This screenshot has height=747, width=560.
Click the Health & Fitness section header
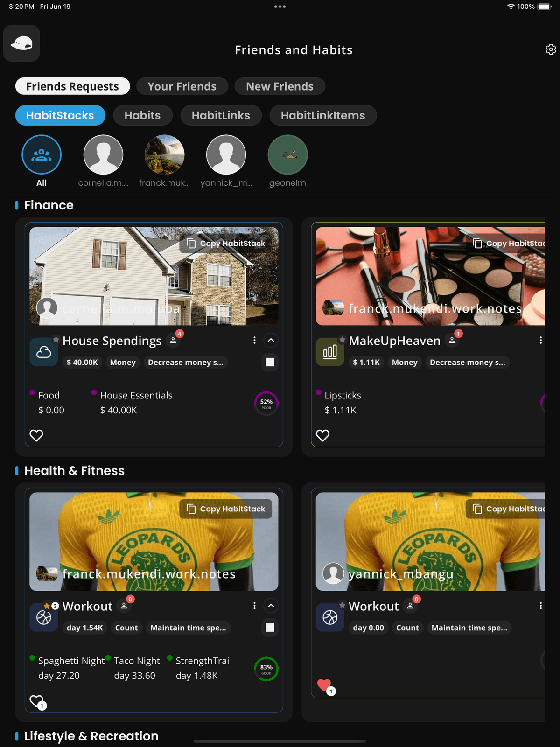coord(75,471)
